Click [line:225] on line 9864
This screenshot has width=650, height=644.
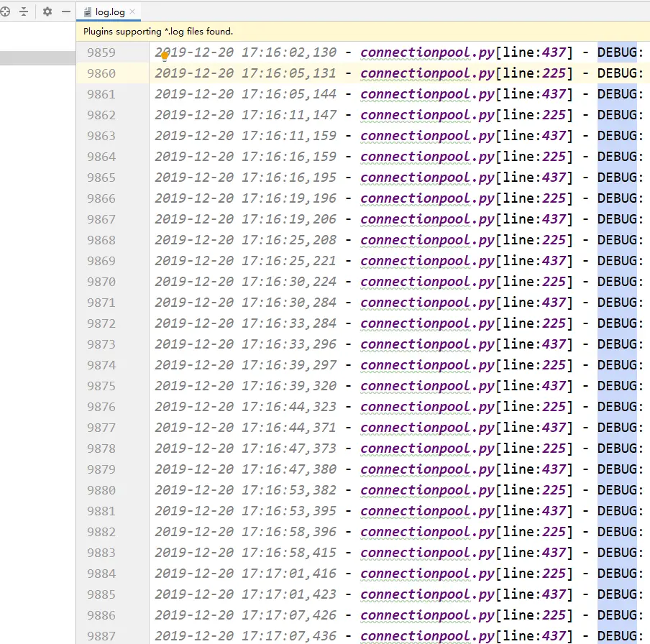pyautogui.click(x=534, y=157)
